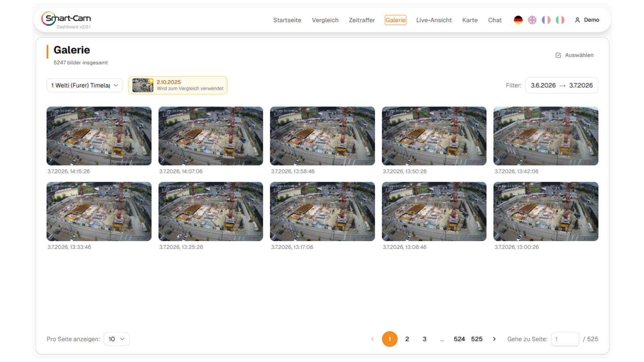Viewport: 644px width, 362px height.
Task: Switch language to German flag
Action: (x=518, y=20)
